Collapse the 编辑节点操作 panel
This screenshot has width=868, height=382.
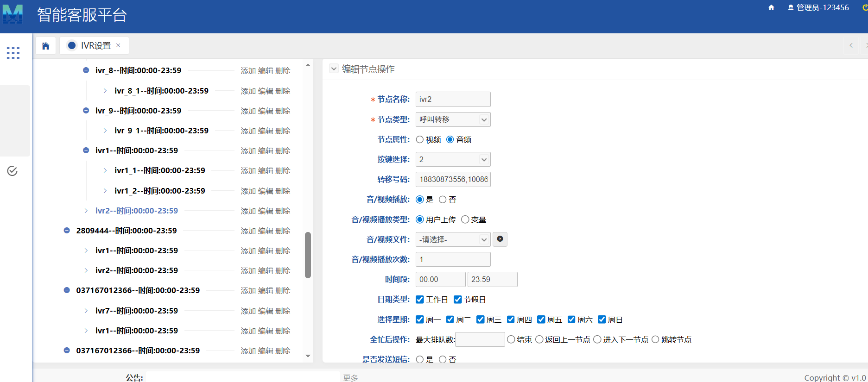(334, 69)
